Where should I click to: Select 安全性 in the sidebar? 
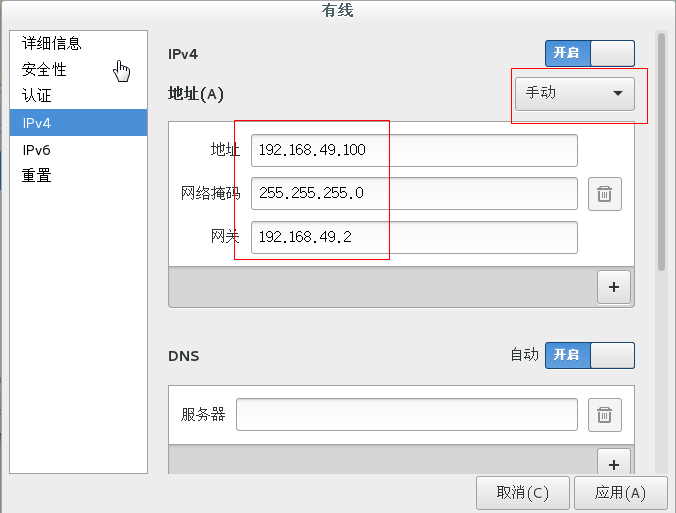tap(78, 69)
